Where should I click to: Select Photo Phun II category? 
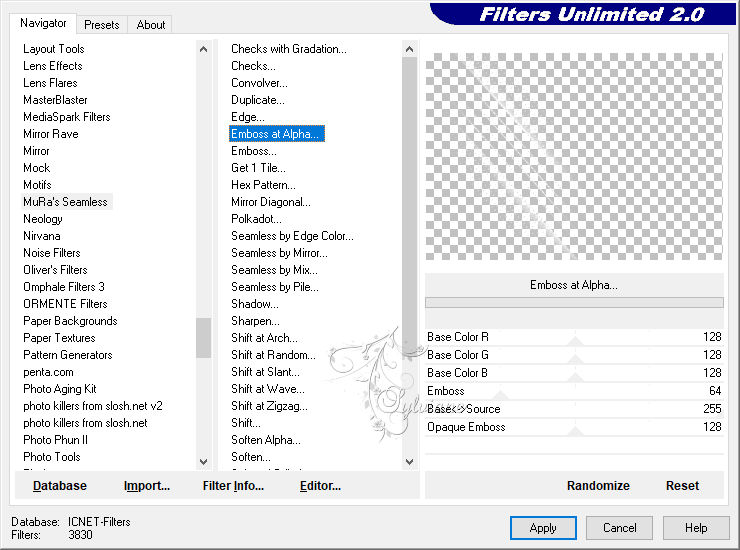click(x=55, y=440)
